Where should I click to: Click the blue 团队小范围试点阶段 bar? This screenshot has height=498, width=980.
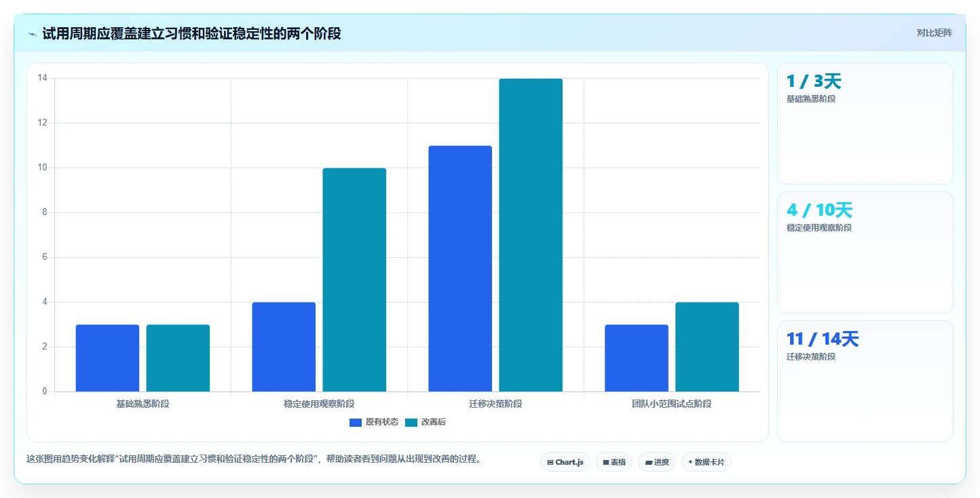637,358
